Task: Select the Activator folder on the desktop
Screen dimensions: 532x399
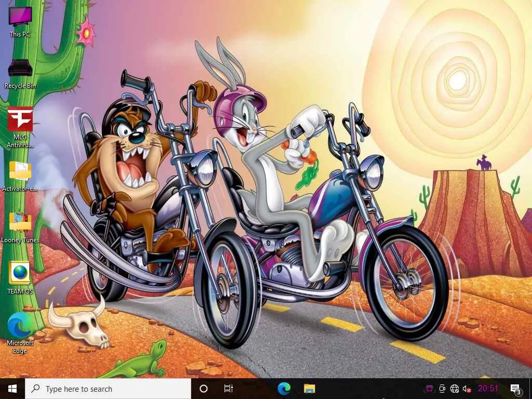Action: tap(20, 176)
